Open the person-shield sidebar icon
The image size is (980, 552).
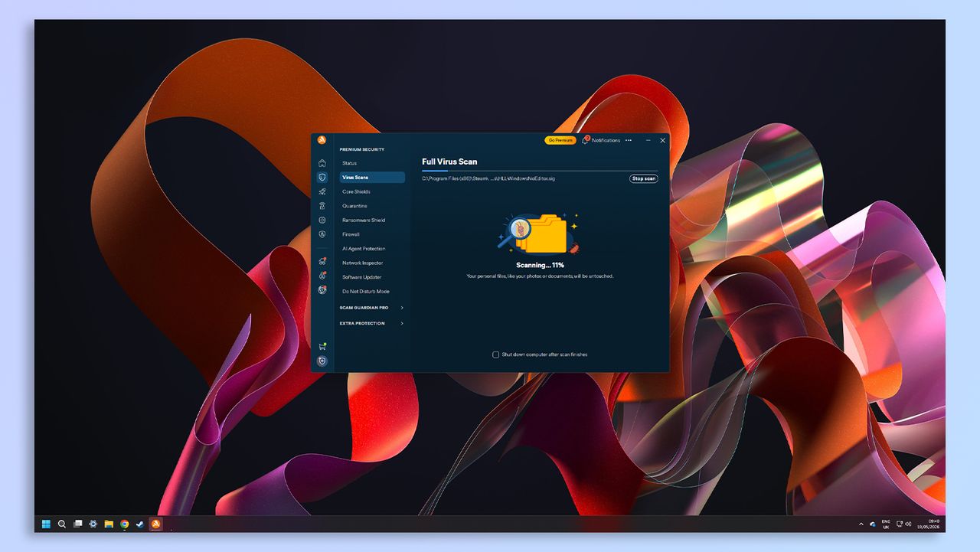(x=322, y=234)
